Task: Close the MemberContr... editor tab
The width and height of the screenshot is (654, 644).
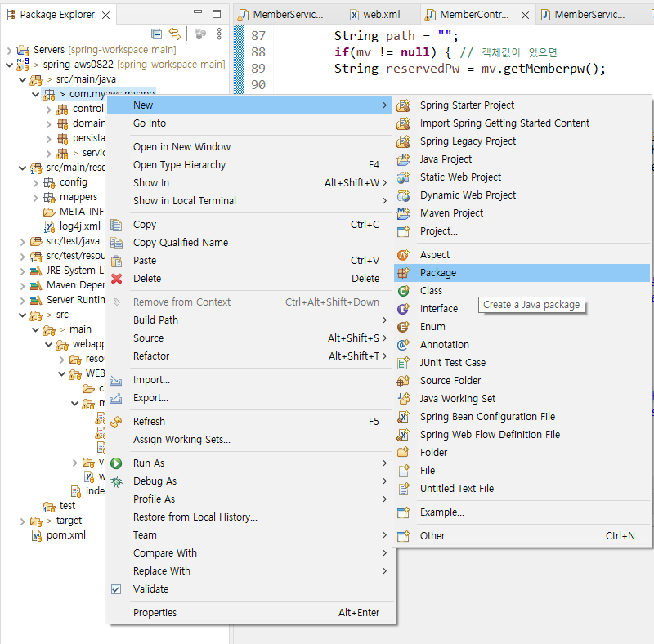Action: click(x=525, y=15)
